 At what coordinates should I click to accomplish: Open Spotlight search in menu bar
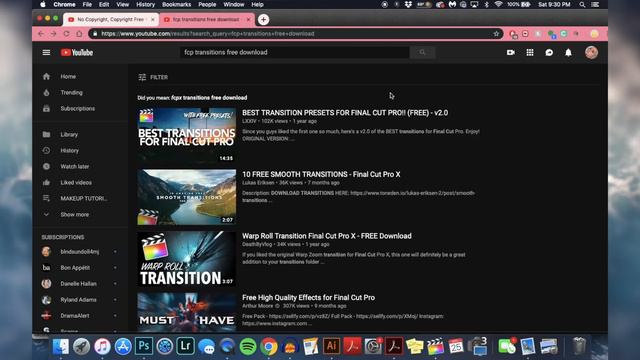click(x=582, y=4)
